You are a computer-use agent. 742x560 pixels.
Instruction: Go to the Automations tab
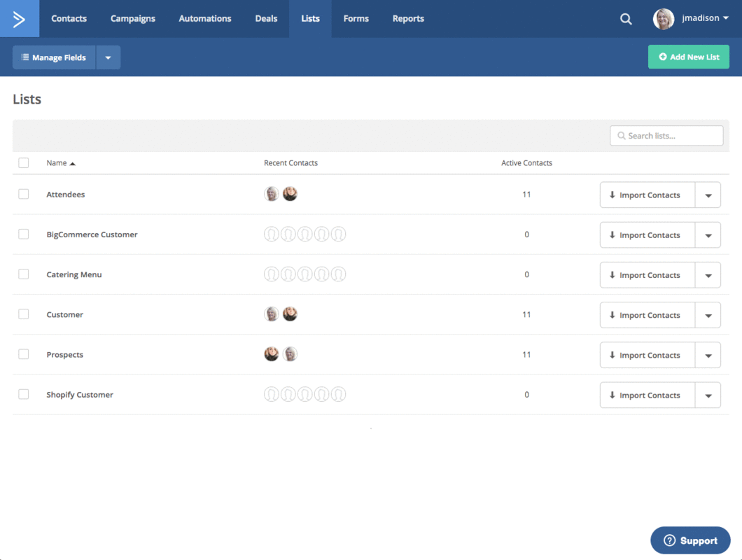click(x=205, y=19)
